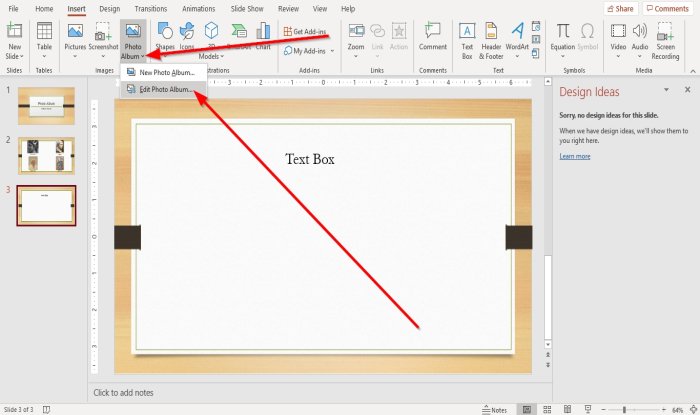Click the Comments button
This screenshot has width=700, height=415.
coord(668,8)
